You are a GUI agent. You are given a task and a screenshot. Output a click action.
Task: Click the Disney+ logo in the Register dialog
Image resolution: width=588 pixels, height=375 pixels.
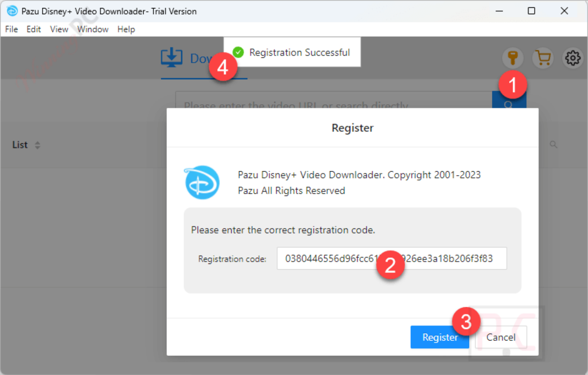(202, 182)
